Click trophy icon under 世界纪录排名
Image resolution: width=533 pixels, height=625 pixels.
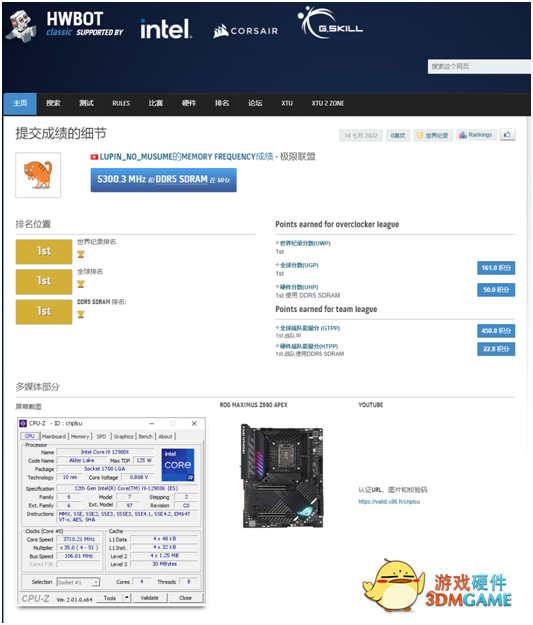(81, 254)
